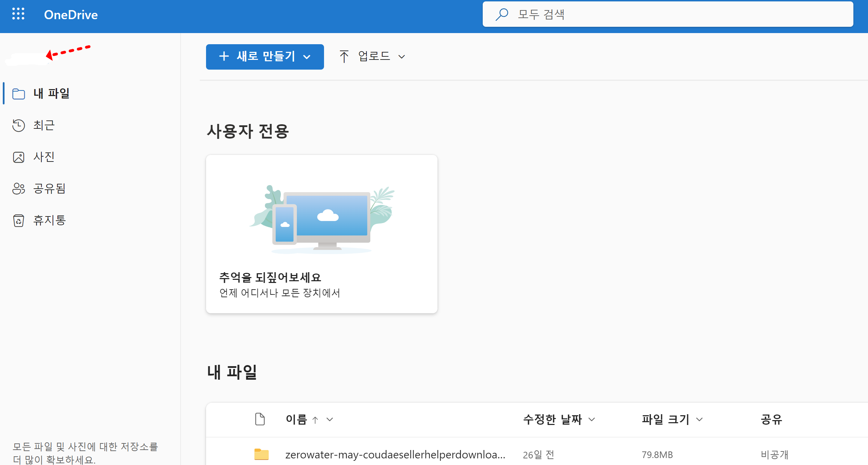The image size is (868, 465).
Task: Click the search magnifier icon
Action: click(502, 14)
